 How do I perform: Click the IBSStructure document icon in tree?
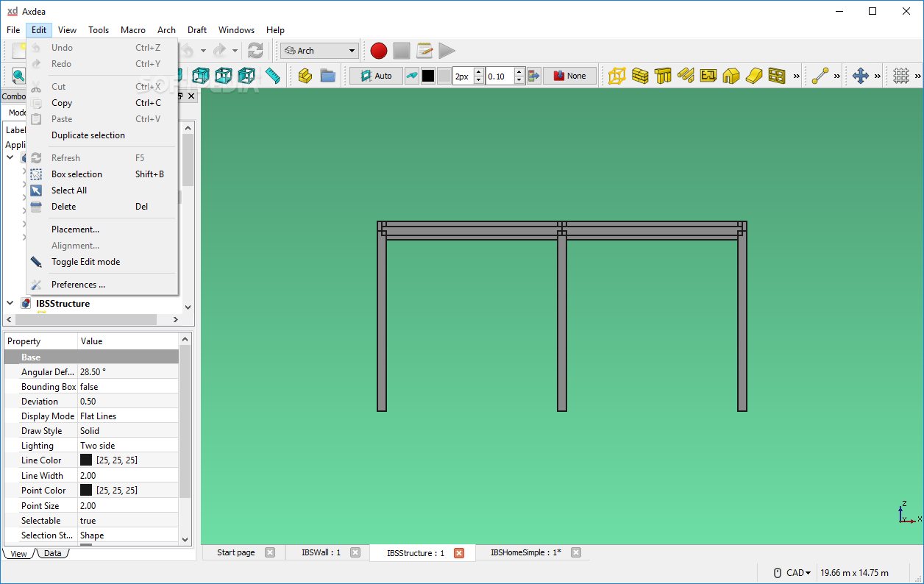pyautogui.click(x=26, y=304)
